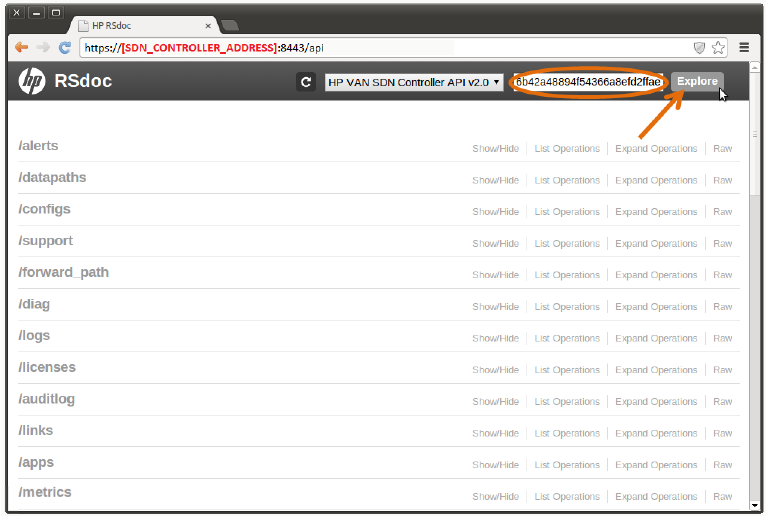List Operations for /alerts

click(x=567, y=149)
